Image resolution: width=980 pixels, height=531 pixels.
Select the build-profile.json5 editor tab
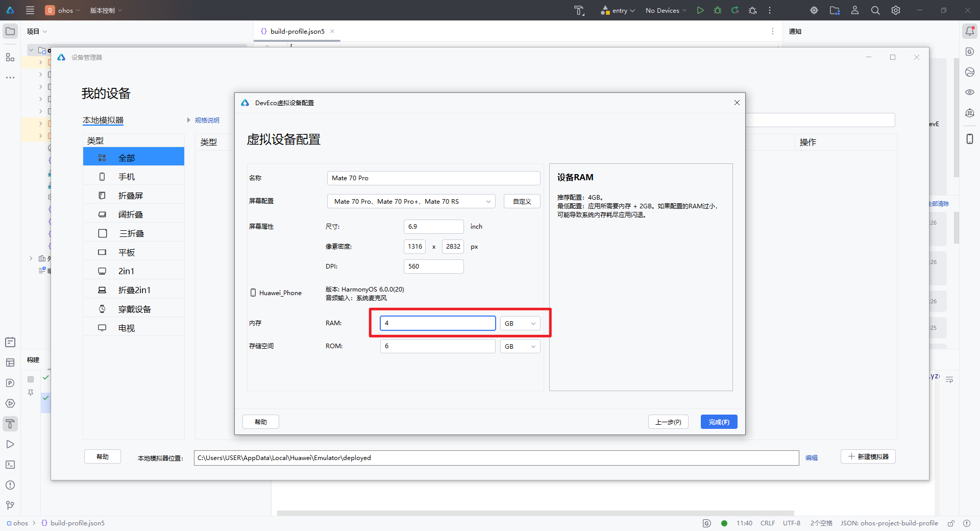point(298,31)
